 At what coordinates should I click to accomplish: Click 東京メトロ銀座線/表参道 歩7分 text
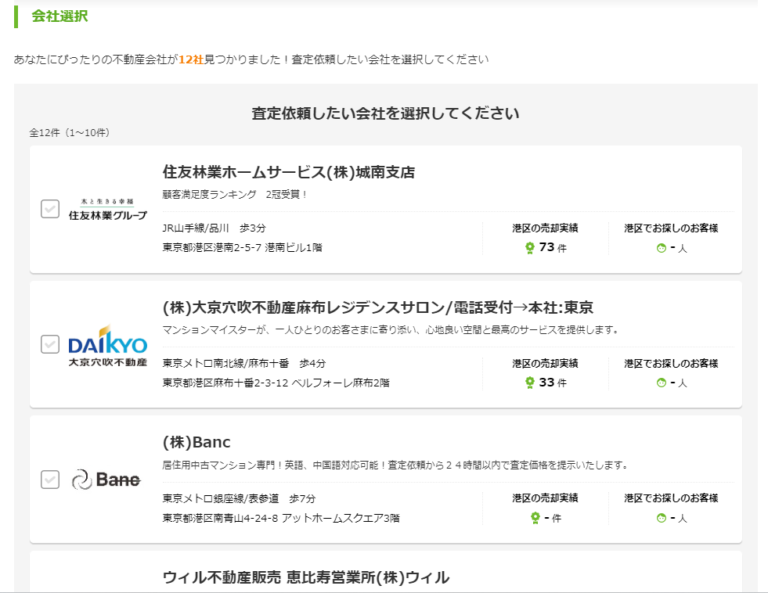point(239,498)
